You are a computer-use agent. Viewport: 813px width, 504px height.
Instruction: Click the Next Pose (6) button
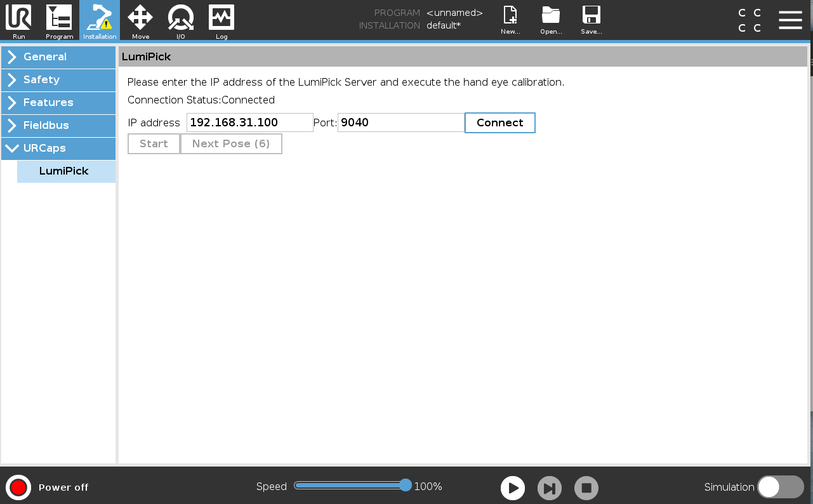click(231, 143)
